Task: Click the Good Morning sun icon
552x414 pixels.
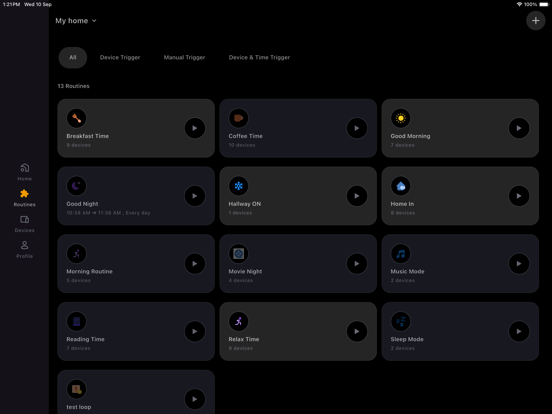Action: pyautogui.click(x=401, y=118)
